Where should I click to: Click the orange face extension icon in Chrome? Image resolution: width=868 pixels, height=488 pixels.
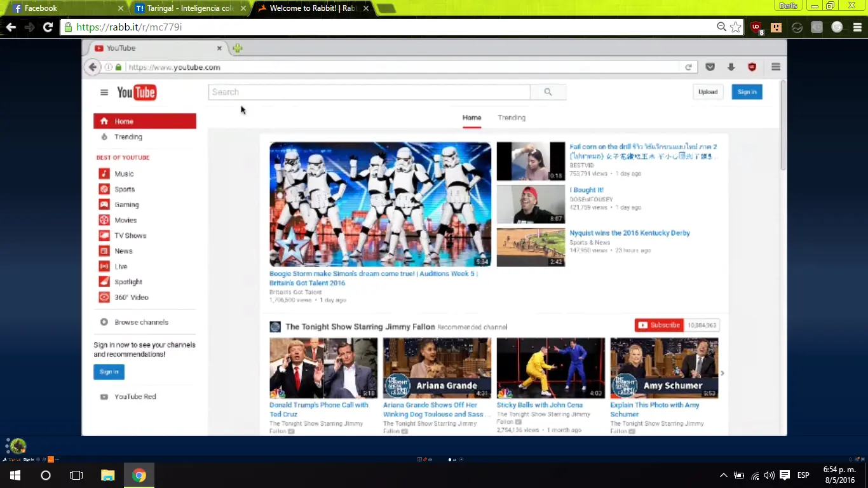coord(776,27)
